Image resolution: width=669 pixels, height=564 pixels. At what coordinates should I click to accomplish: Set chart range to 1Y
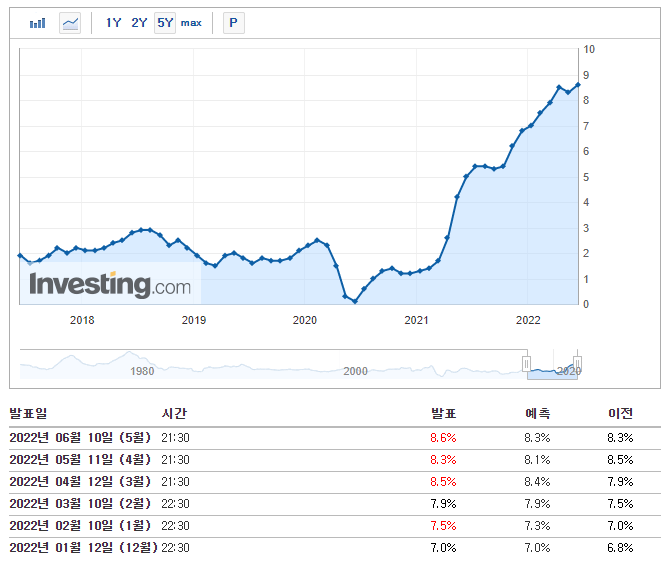(113, 23)
